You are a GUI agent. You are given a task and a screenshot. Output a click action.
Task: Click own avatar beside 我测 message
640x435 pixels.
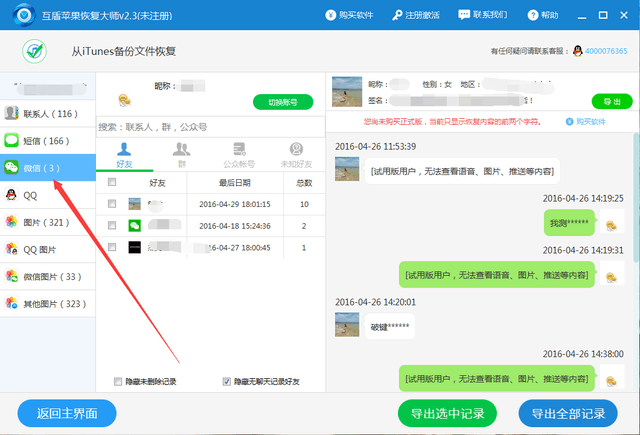[x=611, y=221]
